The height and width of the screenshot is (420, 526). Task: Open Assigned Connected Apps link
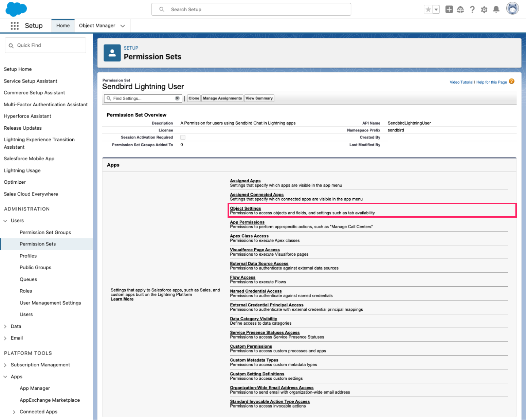[x=257, y=195]
